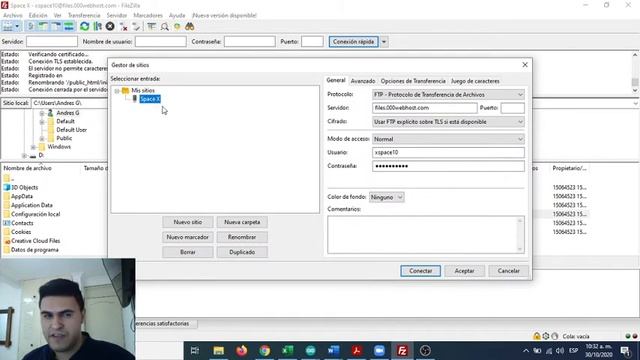Viewport: 640px width, 360px height.
Task: Expand the Windows folder in local tree
Action: pos(33,147)
